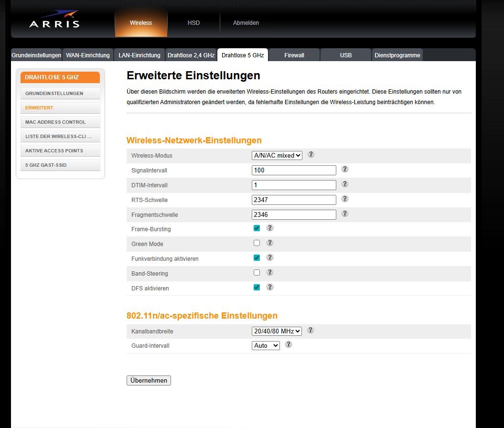The height and width of the screenshot is (428, 504).
Task: Open sidebar link Aktive Access Points
Action: coord(60,150)
